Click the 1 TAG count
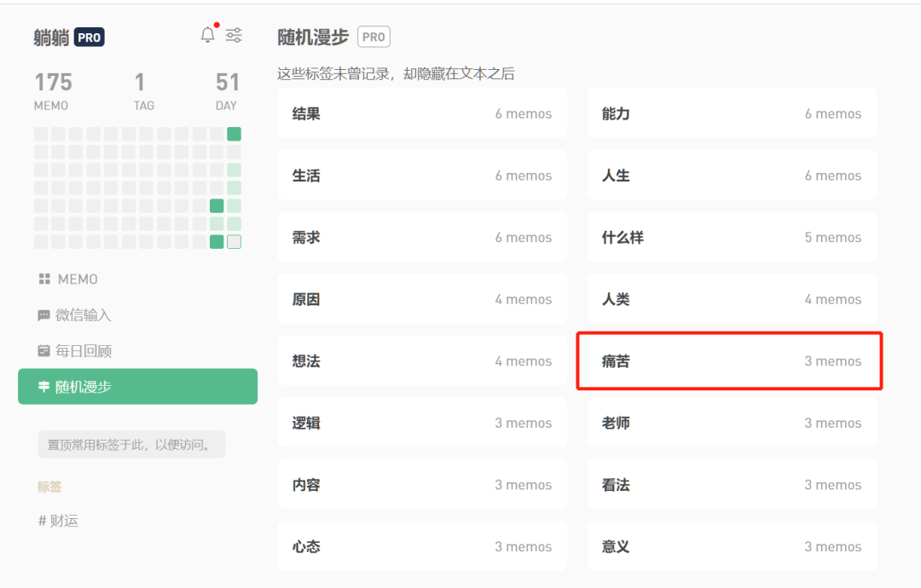The width and height of the screenshot is (921, 588). pos(143,91)
